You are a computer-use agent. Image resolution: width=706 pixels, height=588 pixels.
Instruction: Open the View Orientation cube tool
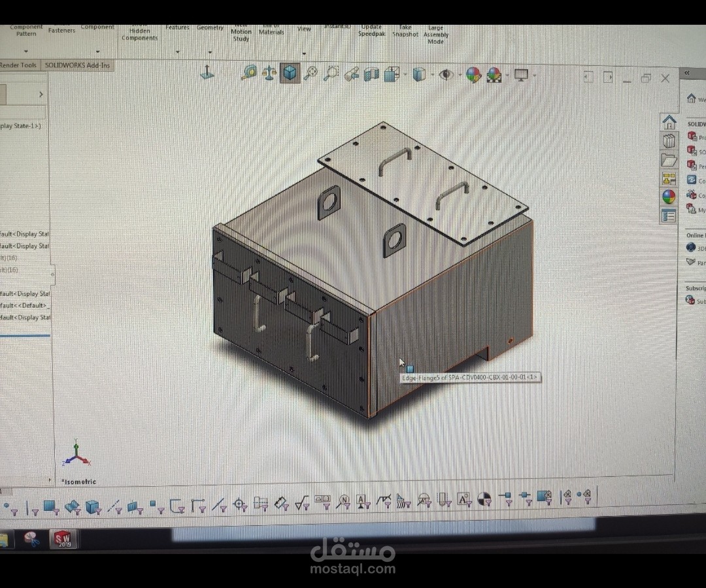coord(290,73)
